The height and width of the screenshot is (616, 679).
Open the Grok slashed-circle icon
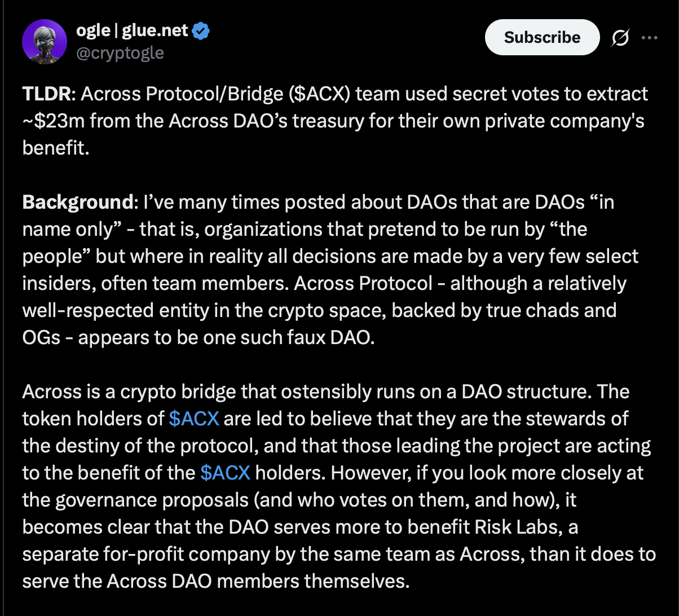[620, 38]
